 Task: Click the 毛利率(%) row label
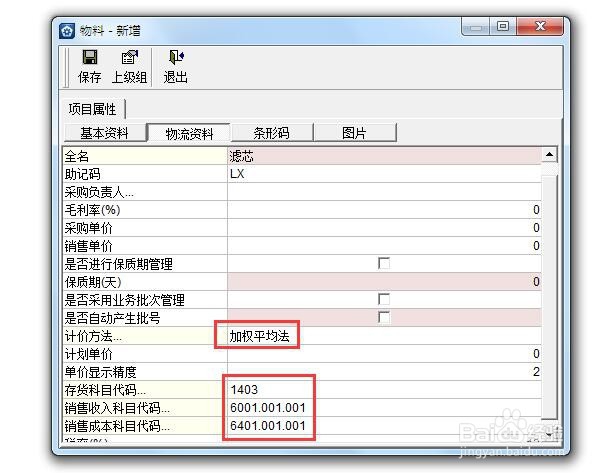(x=145, y=210)
